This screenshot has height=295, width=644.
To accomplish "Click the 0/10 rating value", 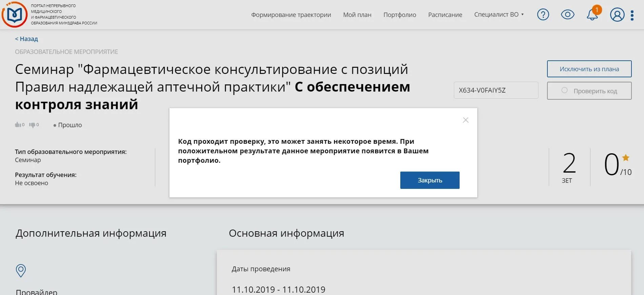I will tap(618, 165).
